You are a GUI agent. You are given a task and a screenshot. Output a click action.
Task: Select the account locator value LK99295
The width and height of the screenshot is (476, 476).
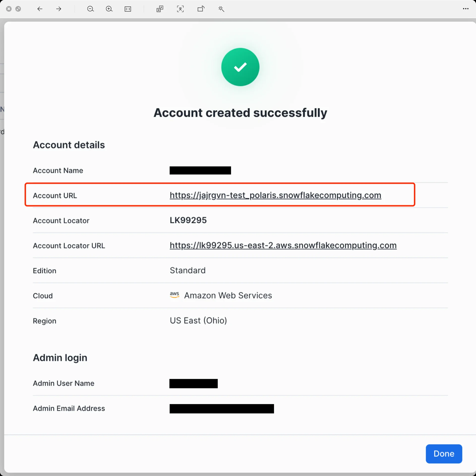[x=188, y=220]
